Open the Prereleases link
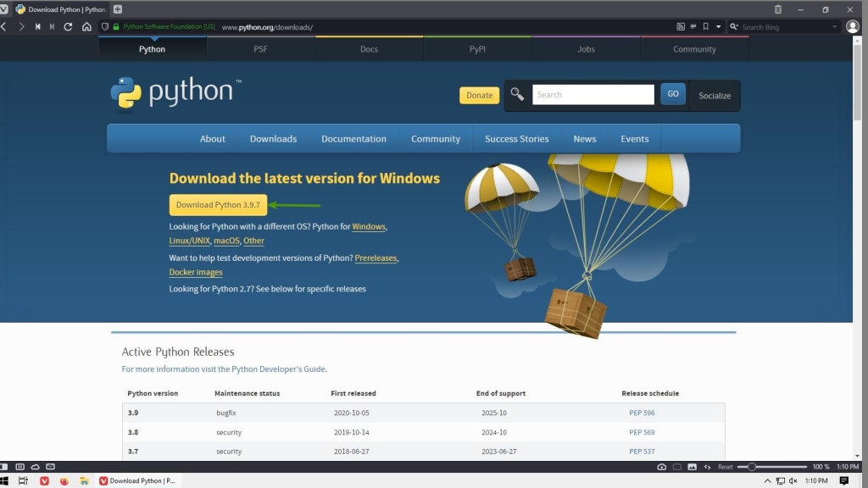 [x=376, y=258]
